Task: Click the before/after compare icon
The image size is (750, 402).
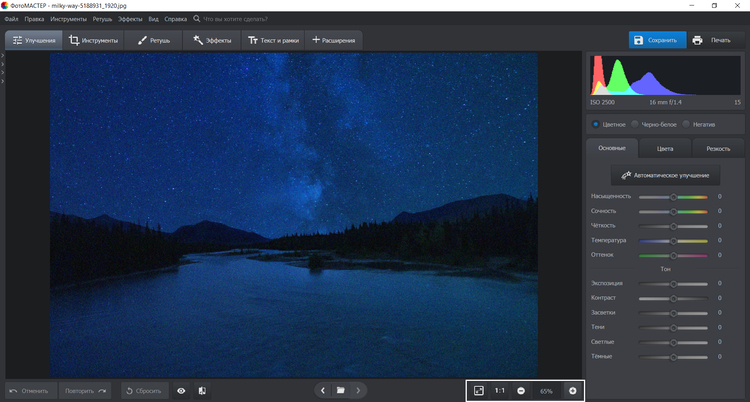Action: tap(201, 390)
